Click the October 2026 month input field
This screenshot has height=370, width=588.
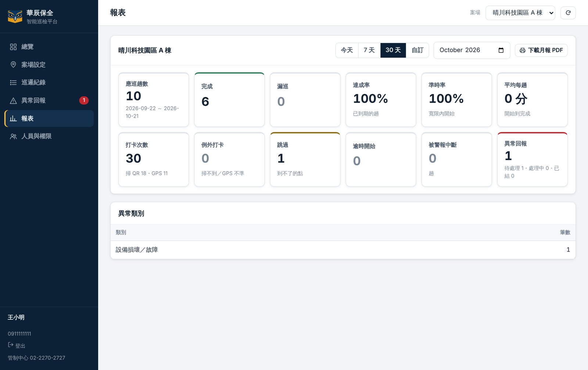472,50
